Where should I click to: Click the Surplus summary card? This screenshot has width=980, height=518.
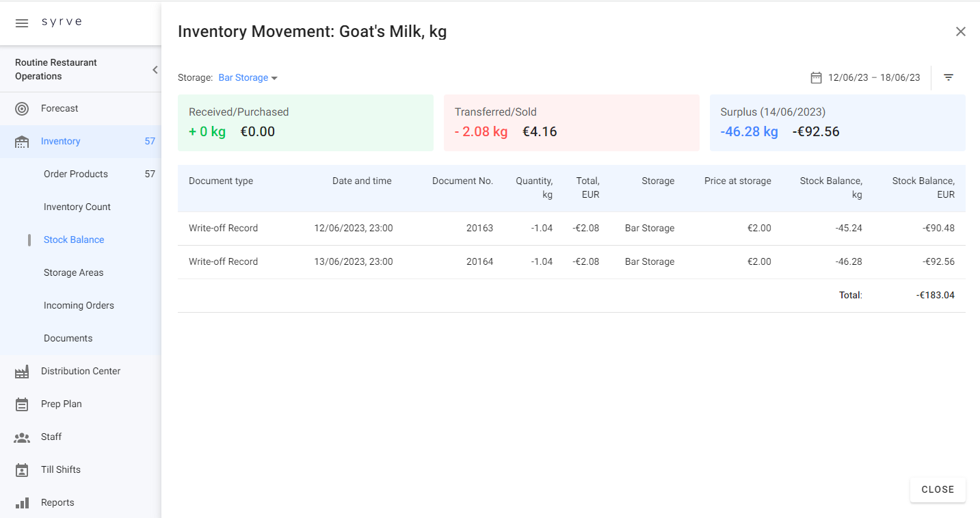pos(837,123)
